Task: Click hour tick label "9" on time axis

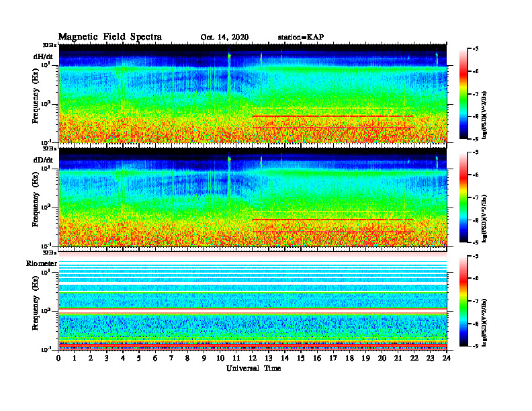Action: pyautogui.click(x=204, y=359)
